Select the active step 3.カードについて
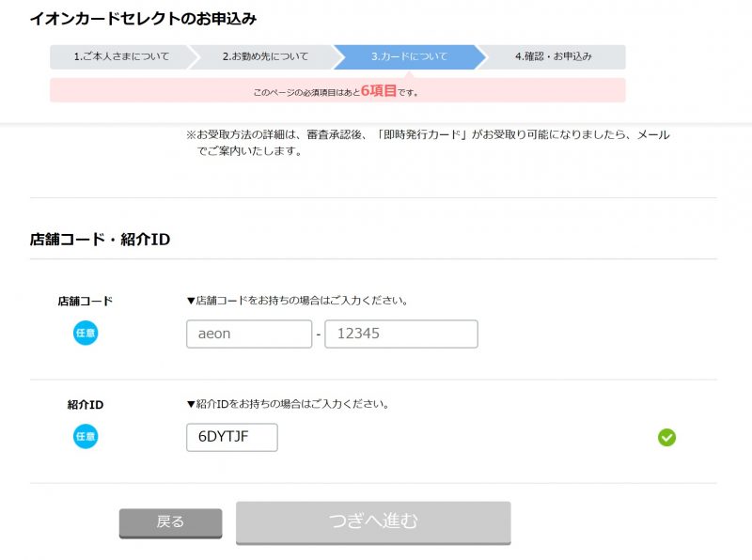Image resolution: width=752 pixels, height=560 pixels. pos(409,56)
